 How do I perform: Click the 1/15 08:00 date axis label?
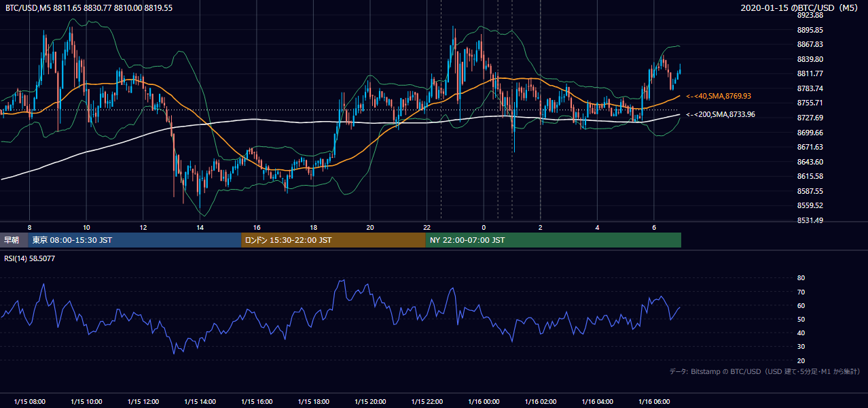pos(29,401)
